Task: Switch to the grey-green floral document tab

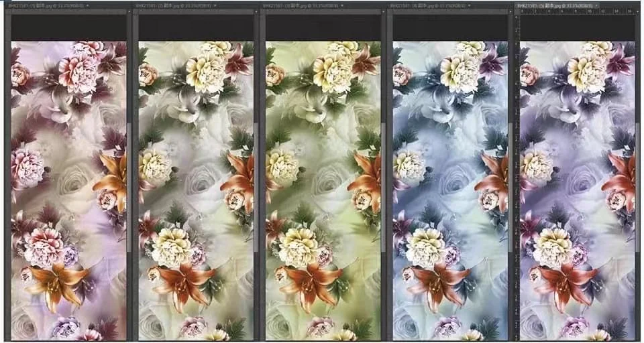Action: tap(176, 6)
